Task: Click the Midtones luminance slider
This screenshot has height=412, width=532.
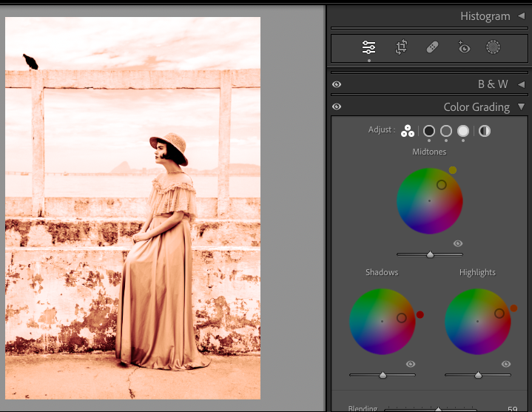Action: [430, 254]
